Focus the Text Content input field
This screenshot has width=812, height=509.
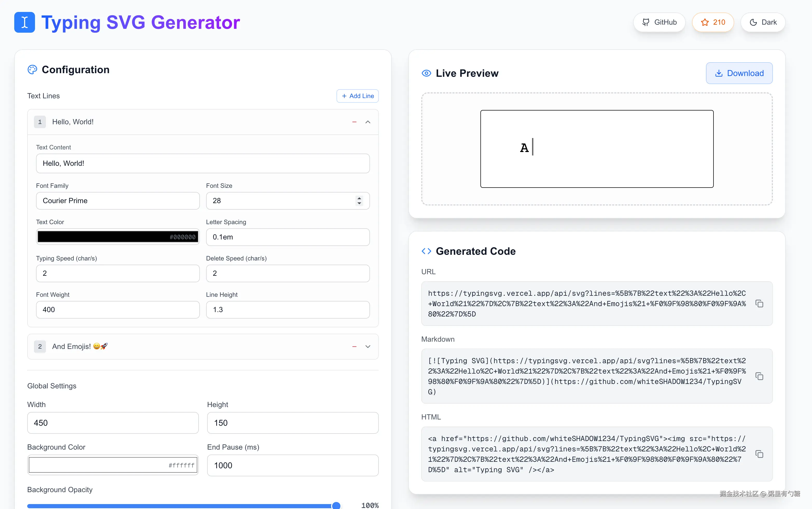[202, 163]
